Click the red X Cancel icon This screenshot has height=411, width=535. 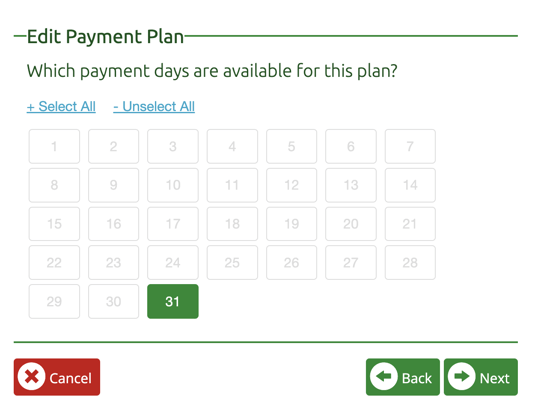click(31, 377)
